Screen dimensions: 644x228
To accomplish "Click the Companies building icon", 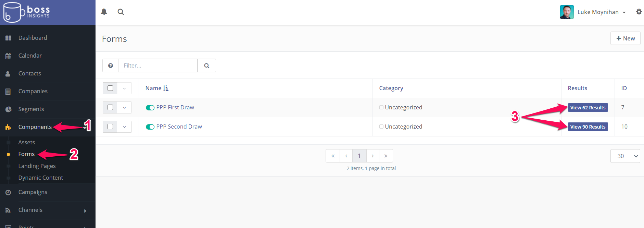I will coord(8,92).
